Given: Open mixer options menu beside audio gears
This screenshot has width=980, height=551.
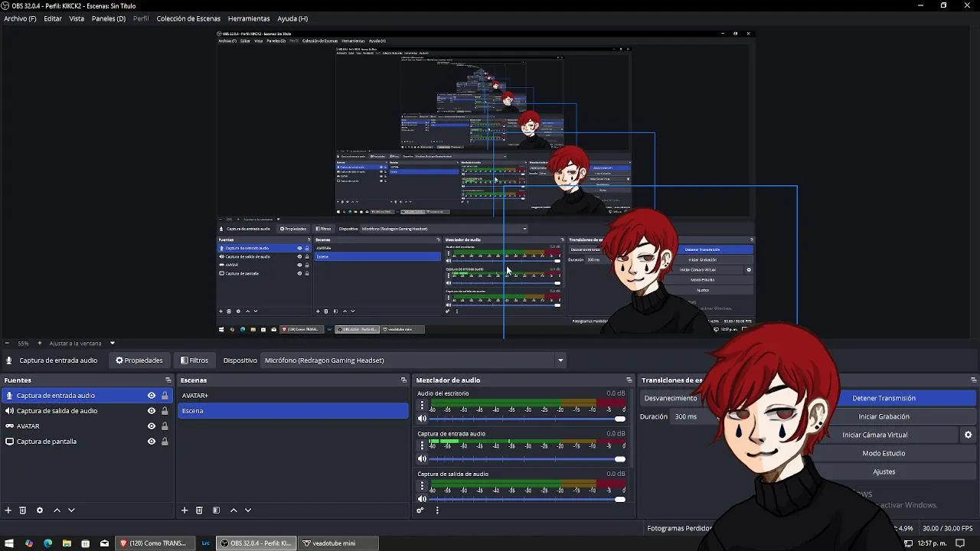Looking at the screenshot, I should [x=437, y=510].
